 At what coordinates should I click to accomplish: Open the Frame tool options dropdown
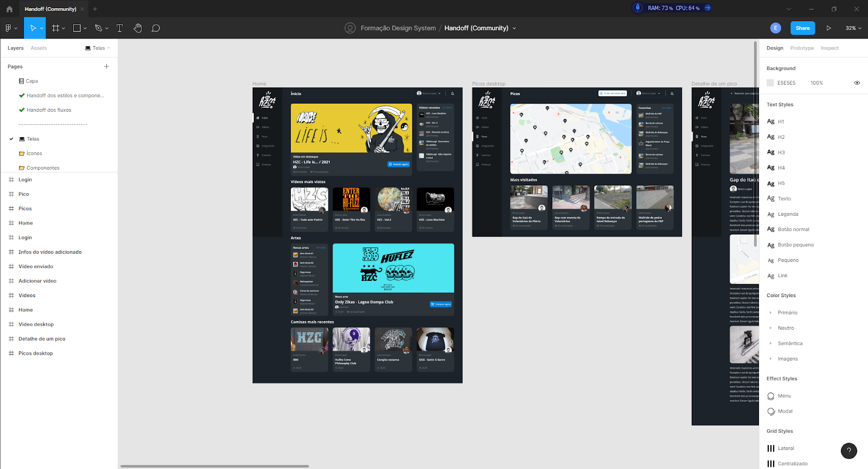point(63,28)
